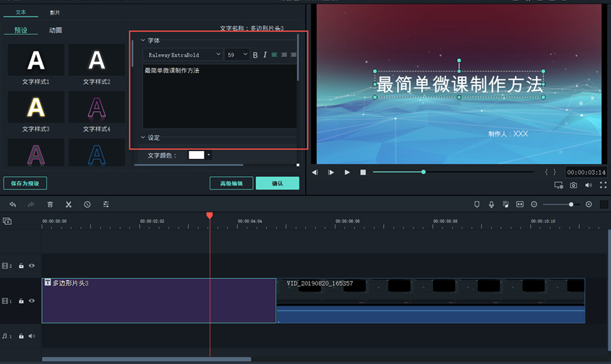This screenshot has height=364, width=611.
Task: Select 制作人：XXX text in preview
Action: tap(508, 134)
